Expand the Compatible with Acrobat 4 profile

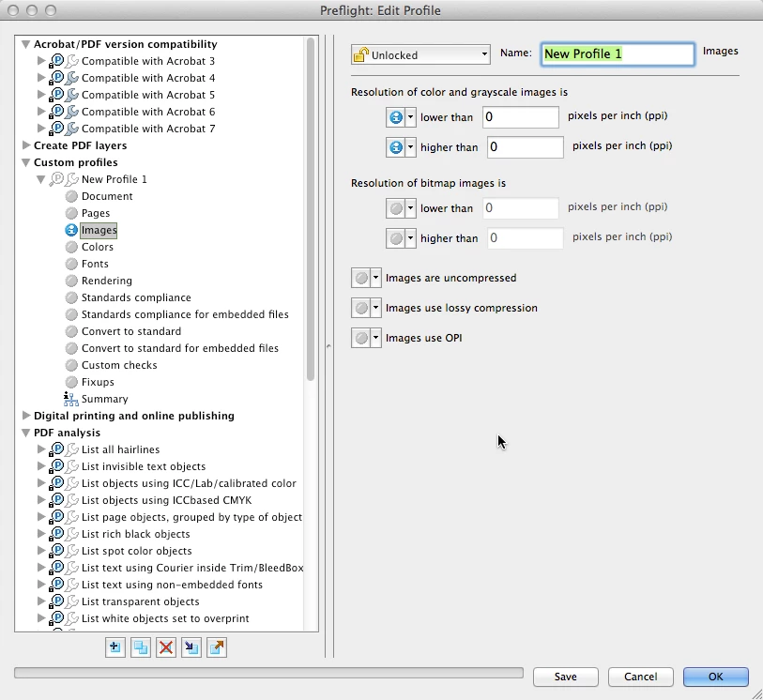point(41,77)
